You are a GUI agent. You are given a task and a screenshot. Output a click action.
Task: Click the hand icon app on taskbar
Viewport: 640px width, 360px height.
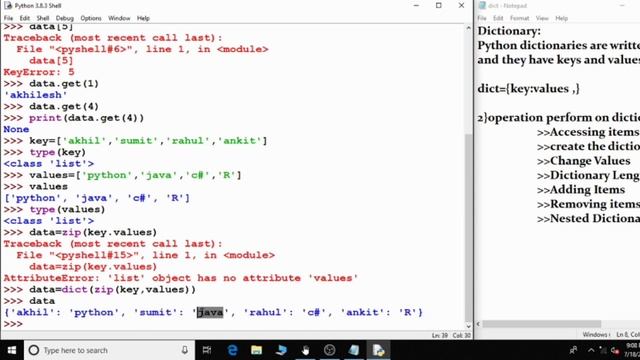305,350
